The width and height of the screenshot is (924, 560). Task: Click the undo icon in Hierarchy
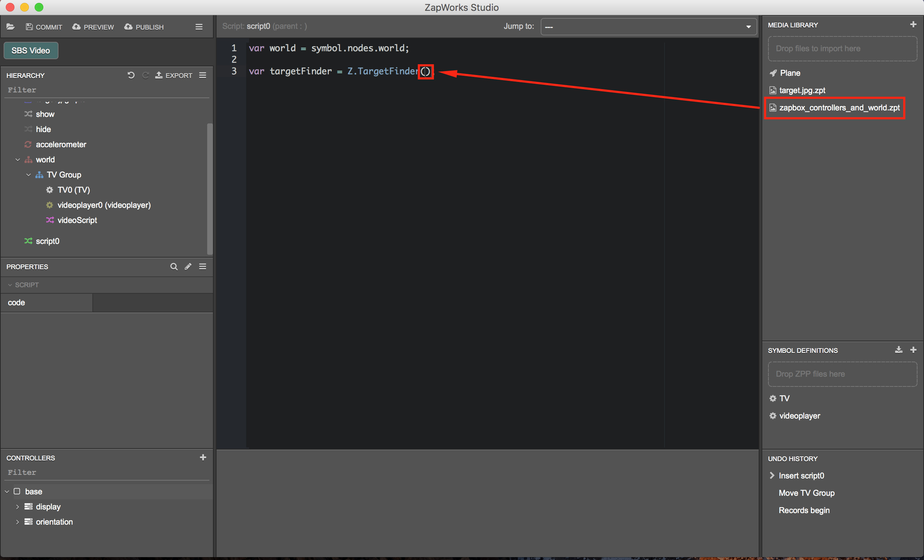point(131,75)
